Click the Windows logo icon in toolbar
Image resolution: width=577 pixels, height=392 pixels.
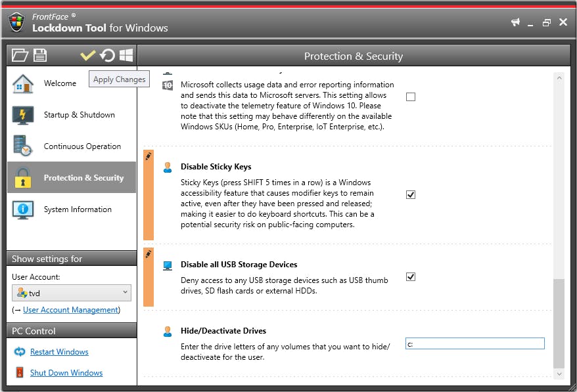point(126,56)
